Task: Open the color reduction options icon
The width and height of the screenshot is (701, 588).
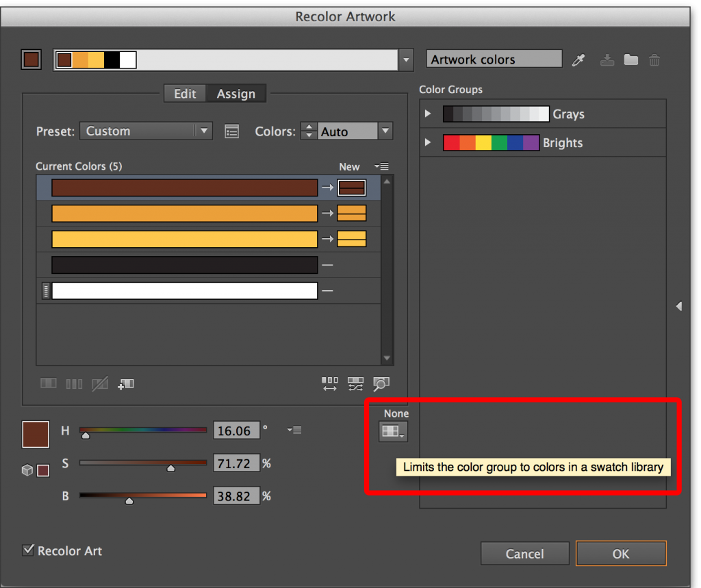Action: [232, 131]
